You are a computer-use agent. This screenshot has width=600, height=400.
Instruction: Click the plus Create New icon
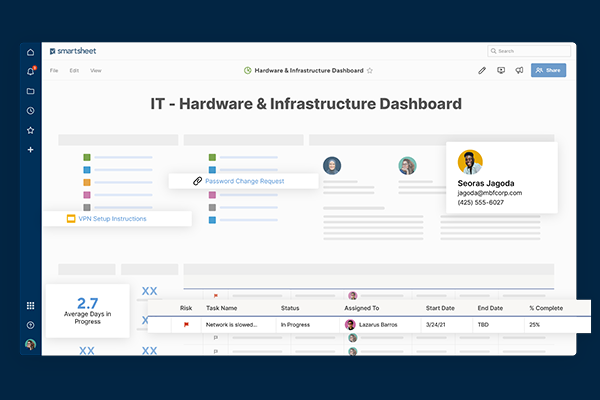pos(31,150)
